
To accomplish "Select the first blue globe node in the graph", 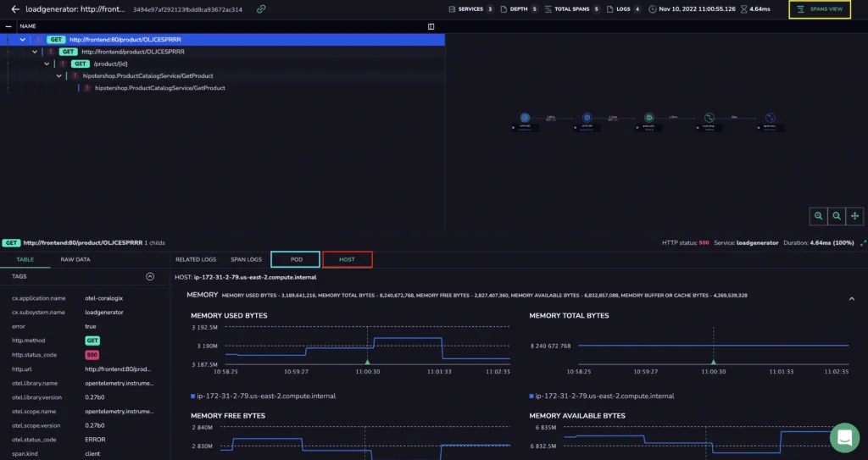I will click(x=525, y=118).
